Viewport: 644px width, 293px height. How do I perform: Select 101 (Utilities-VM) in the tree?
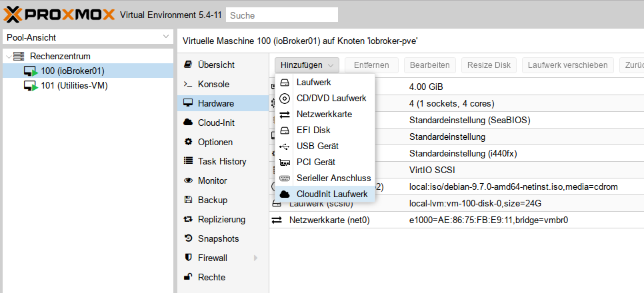pyautogui.click(x=88, y=86)
